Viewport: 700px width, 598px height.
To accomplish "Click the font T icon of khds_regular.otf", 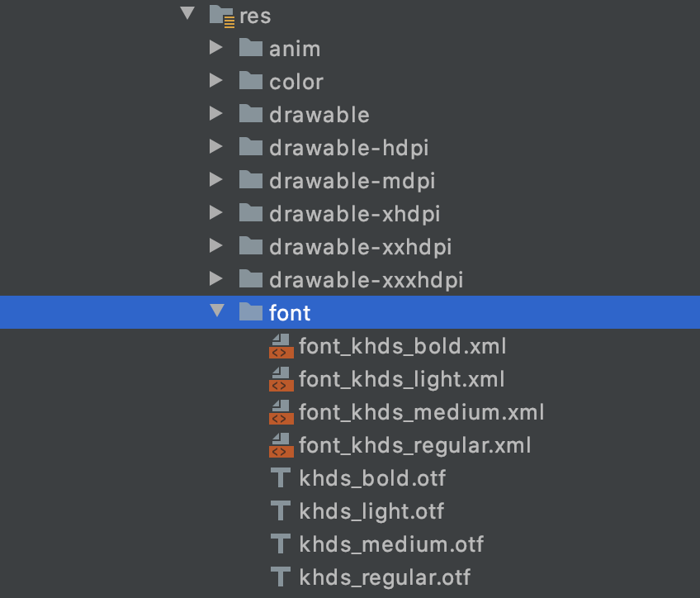I will coord(281,577).
